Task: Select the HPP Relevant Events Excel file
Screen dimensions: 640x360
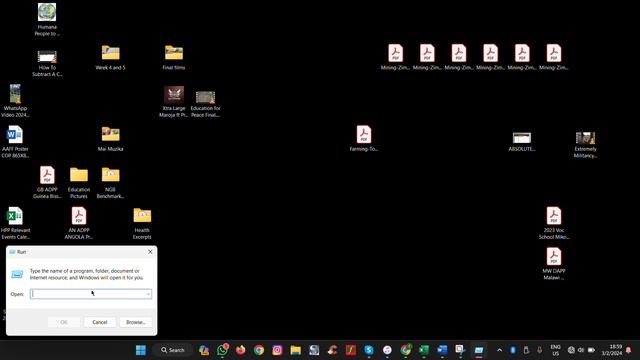Action: click(x=15, y=223)
